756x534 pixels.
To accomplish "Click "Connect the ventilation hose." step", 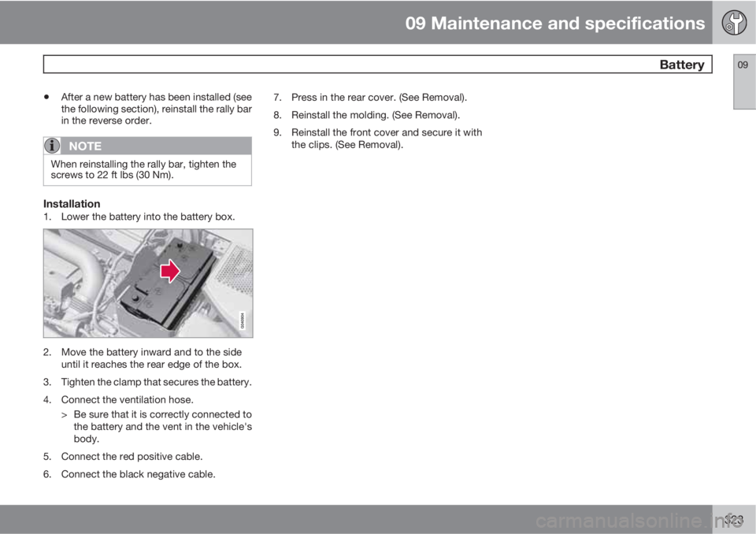I will click(128, 400).
